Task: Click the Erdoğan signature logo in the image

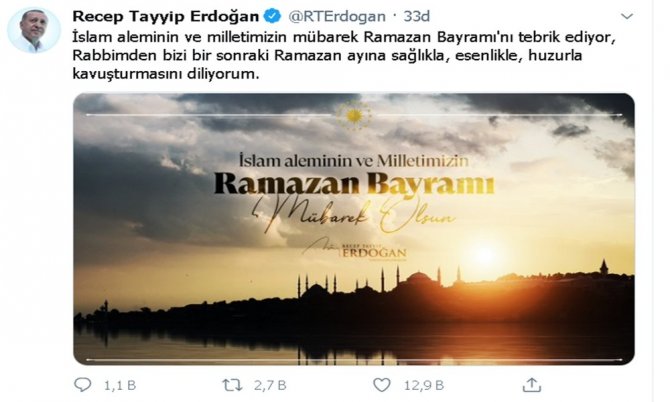Action: (356, 249)
